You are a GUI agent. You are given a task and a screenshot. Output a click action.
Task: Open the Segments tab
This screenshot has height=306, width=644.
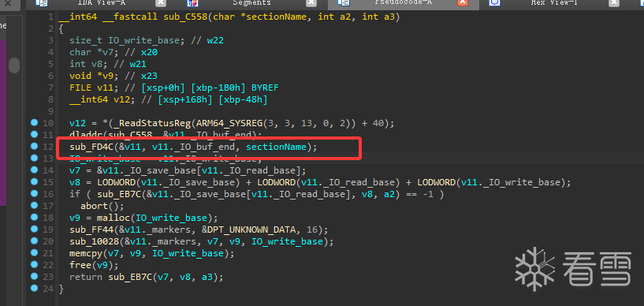[x=251, y=2]
